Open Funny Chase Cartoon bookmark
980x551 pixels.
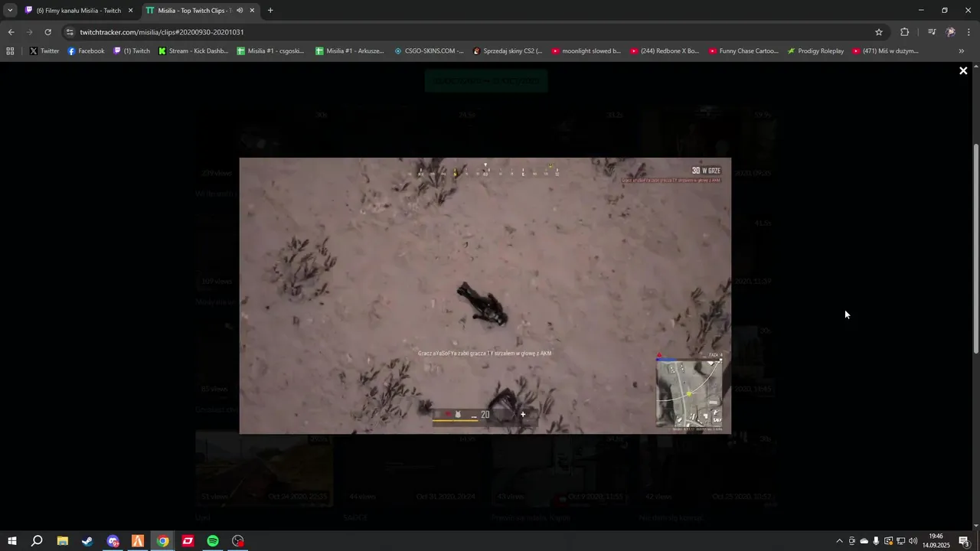click(743, 51)
